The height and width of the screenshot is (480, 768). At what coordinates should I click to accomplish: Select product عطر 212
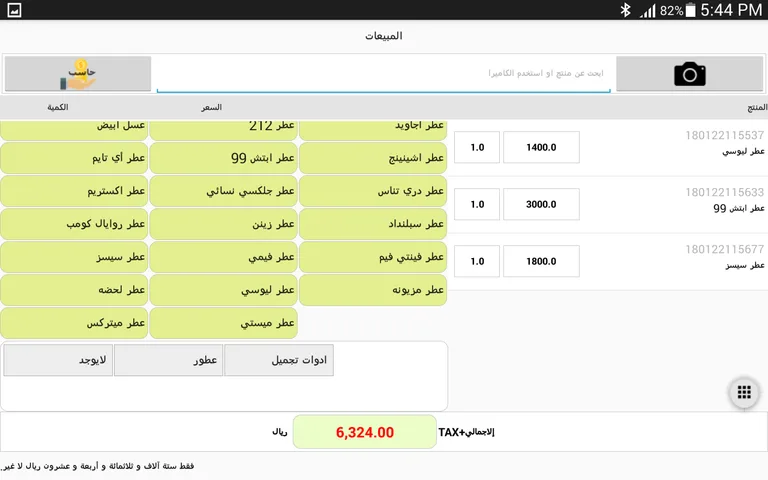[223, 130]
